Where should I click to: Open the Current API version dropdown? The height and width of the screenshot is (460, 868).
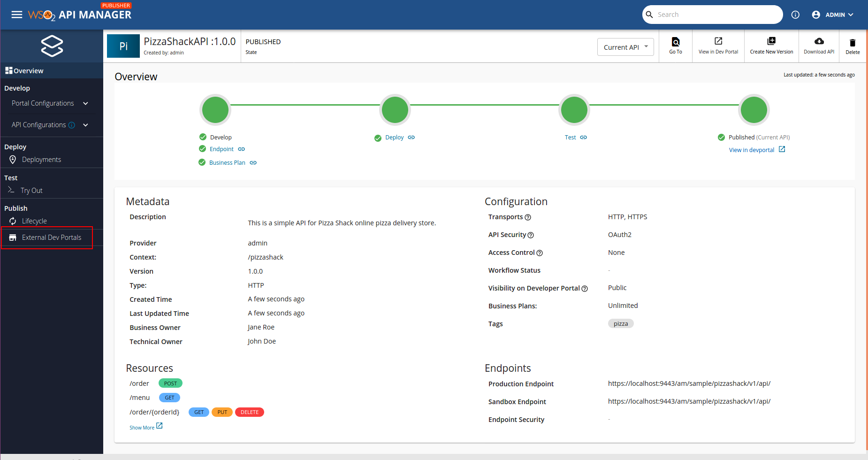point(625,47)
